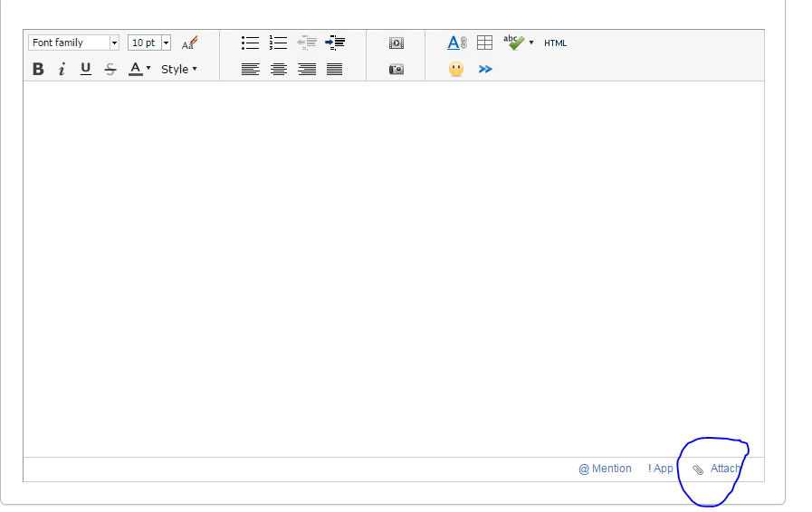Insert a bulleted list

[250, 43]
